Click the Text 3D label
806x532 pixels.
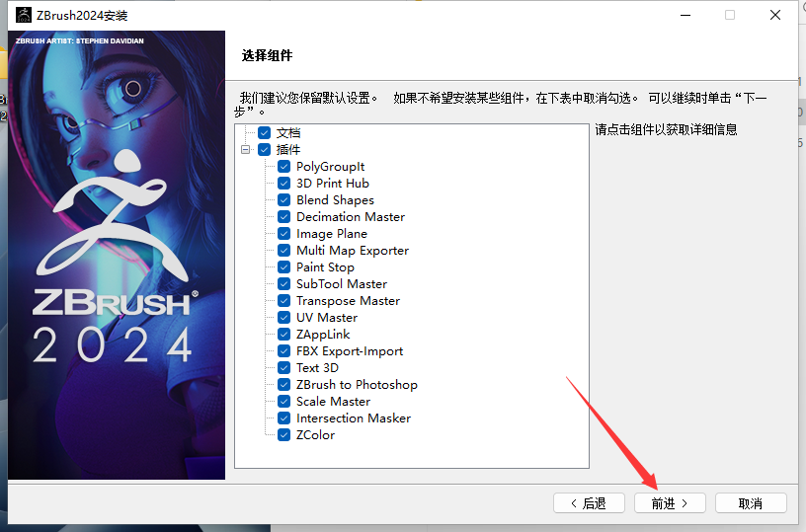(x=317, y=368)
